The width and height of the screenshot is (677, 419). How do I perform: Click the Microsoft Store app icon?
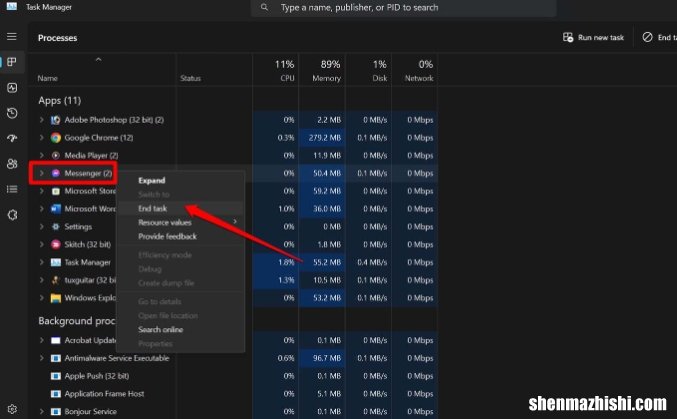tap(56, 191)
